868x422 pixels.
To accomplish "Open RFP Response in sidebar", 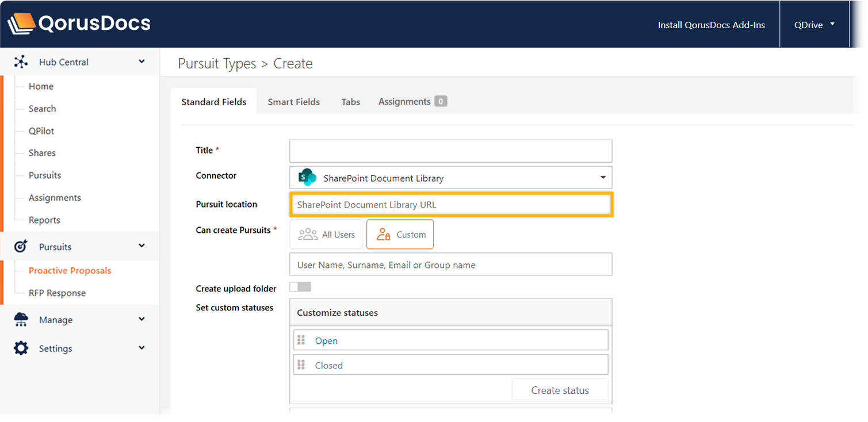I will click(x=57, y=293).
